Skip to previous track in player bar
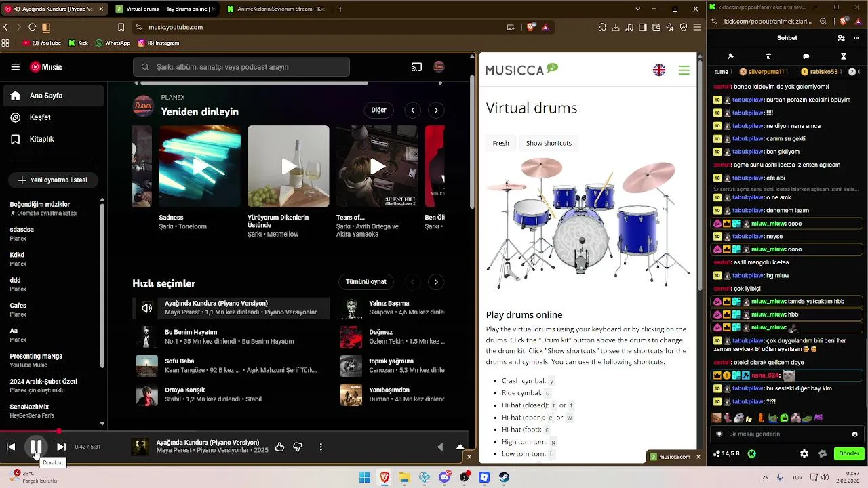Image resolution: width=868 pixels, height=488 pixels. (x=11, y=447)
